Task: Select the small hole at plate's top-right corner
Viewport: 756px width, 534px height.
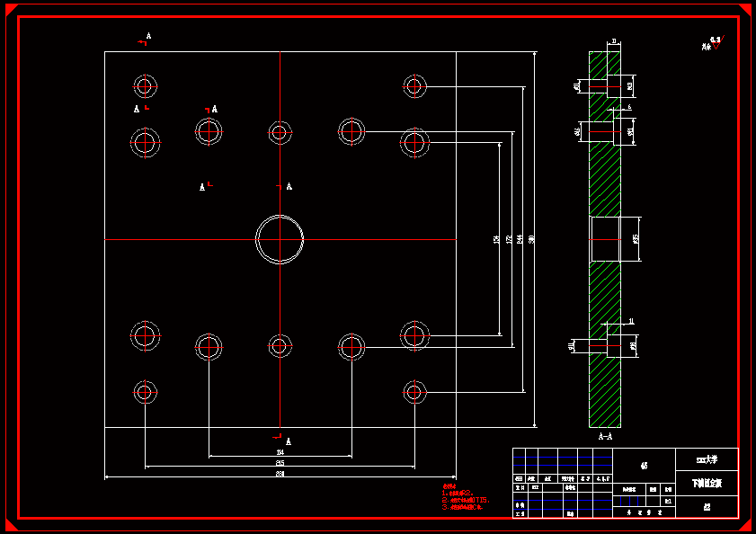Action: (x=414, y=86)
